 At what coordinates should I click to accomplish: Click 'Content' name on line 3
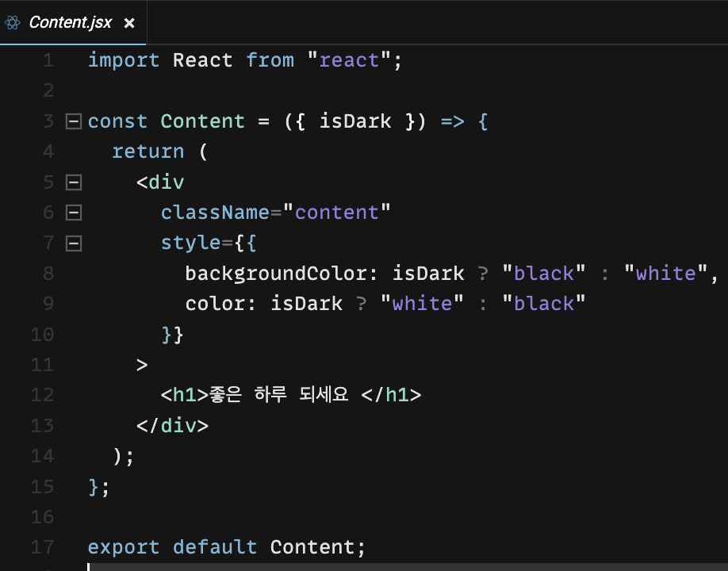pos(202,121)
